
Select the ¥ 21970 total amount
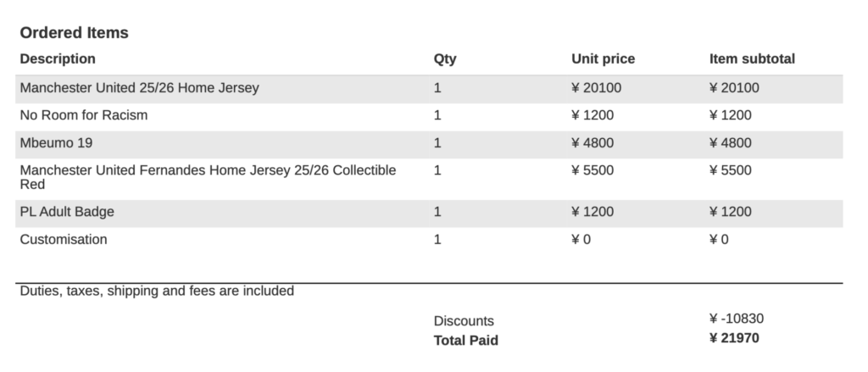pyautogui.click(x=734, y=338)
